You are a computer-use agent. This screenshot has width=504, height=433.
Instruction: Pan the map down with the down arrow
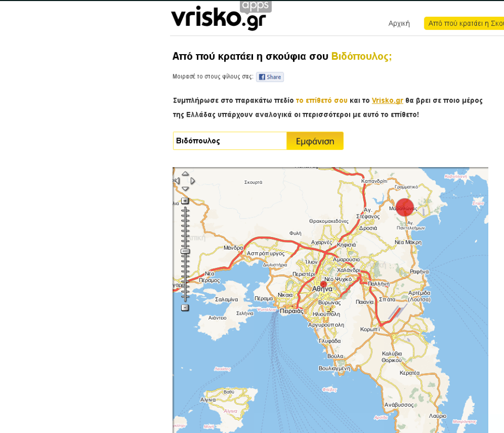[185, 189]
